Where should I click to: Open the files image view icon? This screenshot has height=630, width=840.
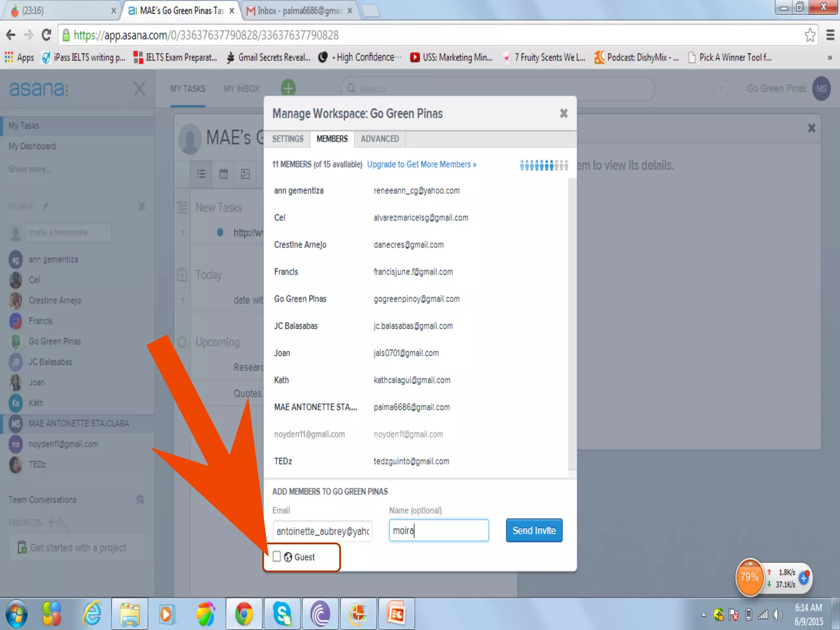click(245, 174)
